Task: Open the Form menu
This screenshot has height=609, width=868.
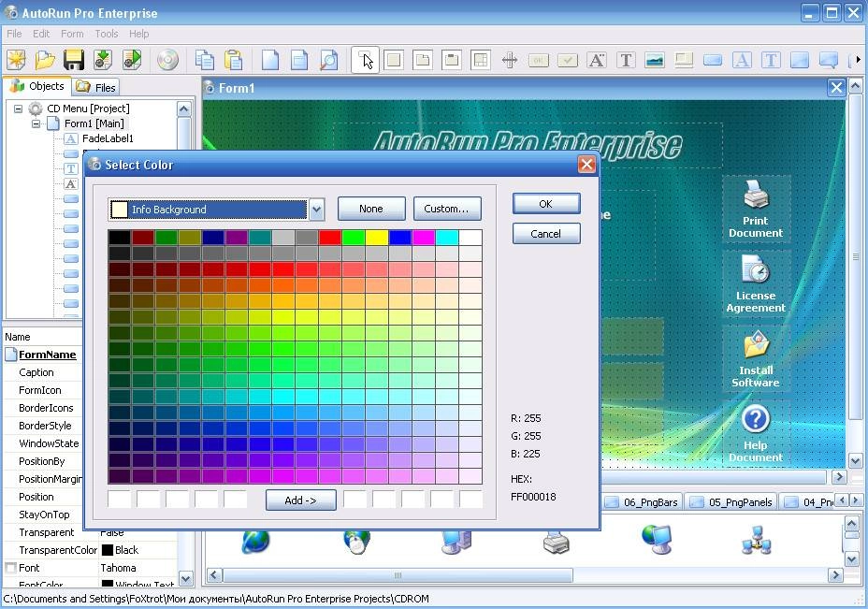Action: pyautogui.click(x=72, y=34)
